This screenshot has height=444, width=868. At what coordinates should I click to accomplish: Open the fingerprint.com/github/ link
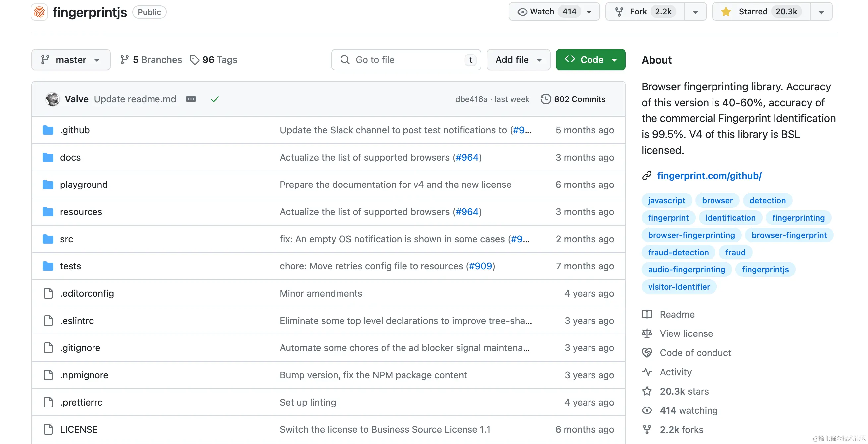(x=709, y=176)
